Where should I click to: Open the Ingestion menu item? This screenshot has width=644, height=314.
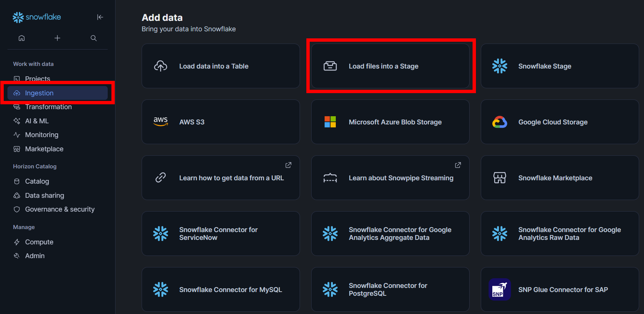(39, 93)
